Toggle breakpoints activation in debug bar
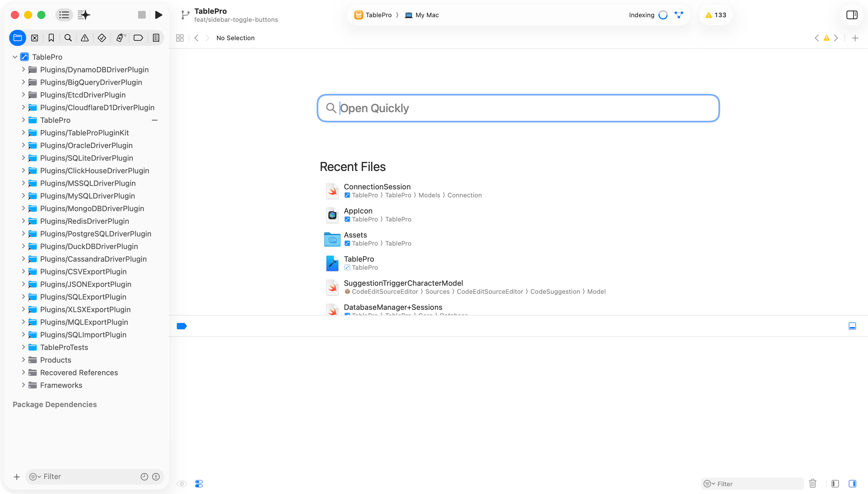 pos(182,326)
